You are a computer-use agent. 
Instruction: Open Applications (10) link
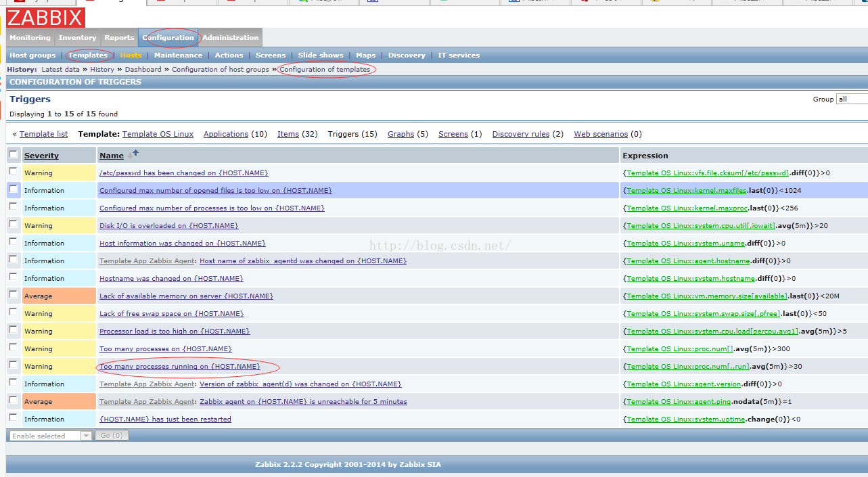(x=226, y=134)
